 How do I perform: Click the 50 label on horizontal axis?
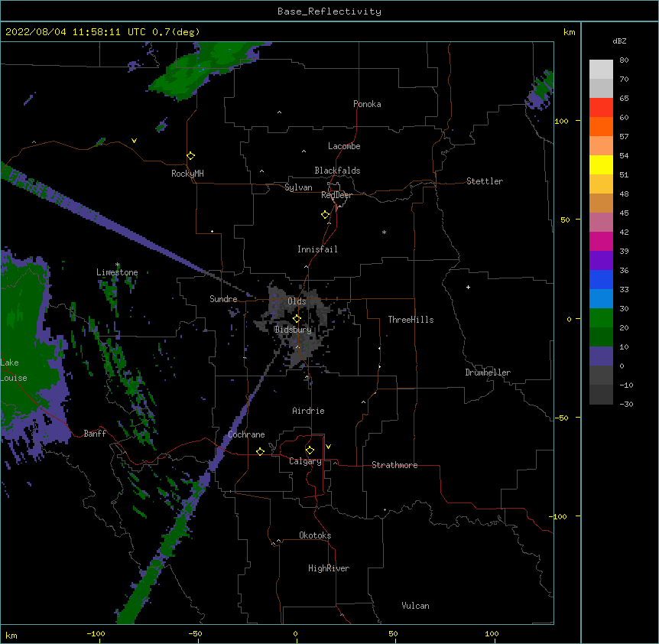393,633
